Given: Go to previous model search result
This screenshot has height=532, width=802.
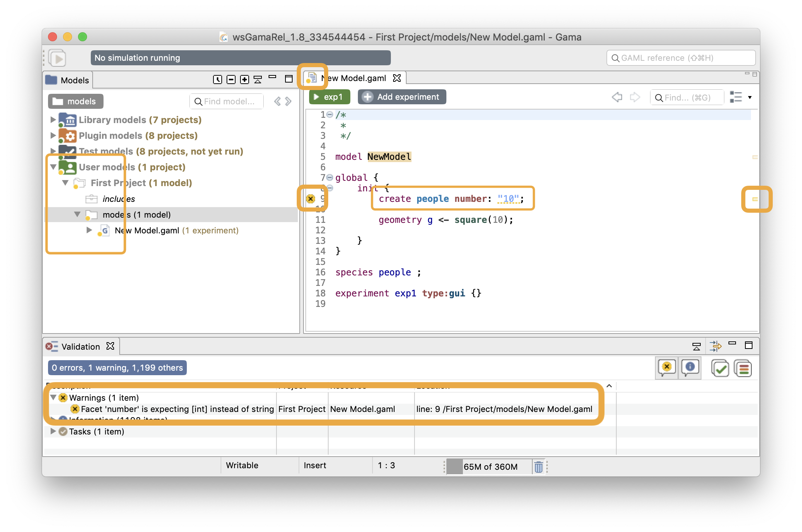Looking at the screenshot, I should click(x=277, y=101).
